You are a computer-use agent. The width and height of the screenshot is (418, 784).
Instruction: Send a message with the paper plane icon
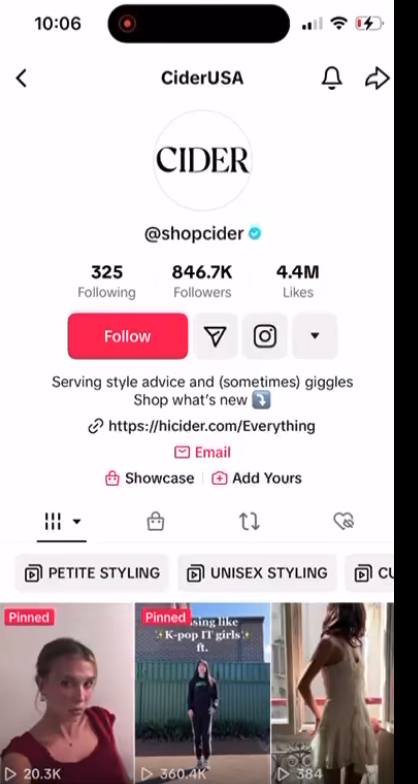click(x=216, y=336)
